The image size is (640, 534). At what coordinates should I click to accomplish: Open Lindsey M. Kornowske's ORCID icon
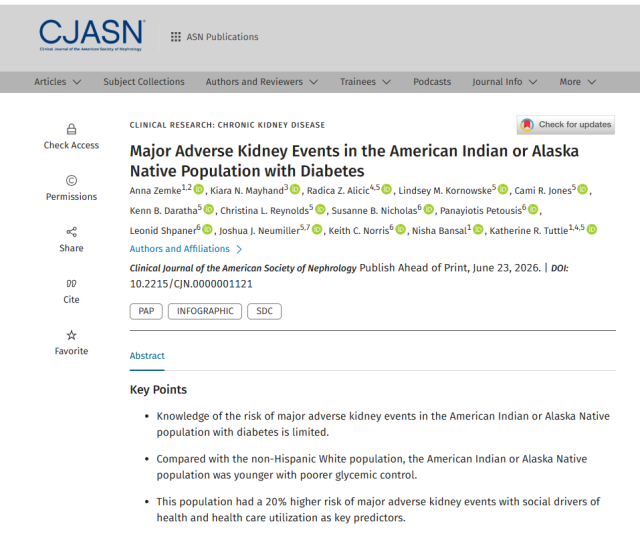pos(503,189)
